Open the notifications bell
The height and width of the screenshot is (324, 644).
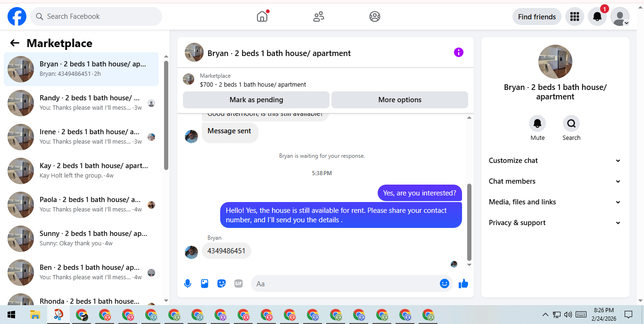point(597,16)
